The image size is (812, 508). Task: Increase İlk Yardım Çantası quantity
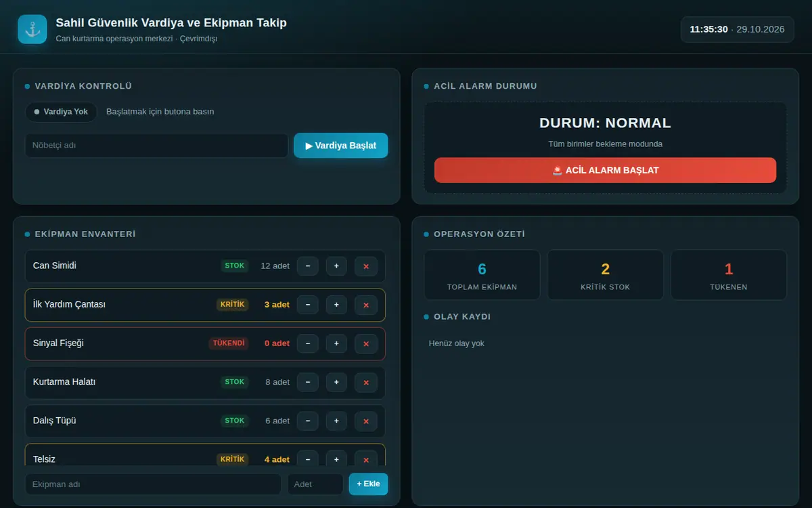(336, 305)
